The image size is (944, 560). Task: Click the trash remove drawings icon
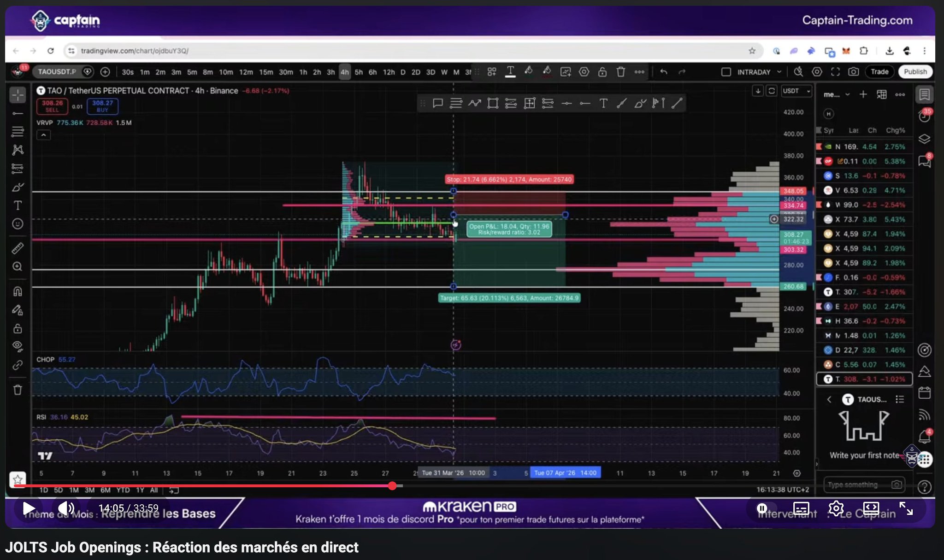pos(18,390)
